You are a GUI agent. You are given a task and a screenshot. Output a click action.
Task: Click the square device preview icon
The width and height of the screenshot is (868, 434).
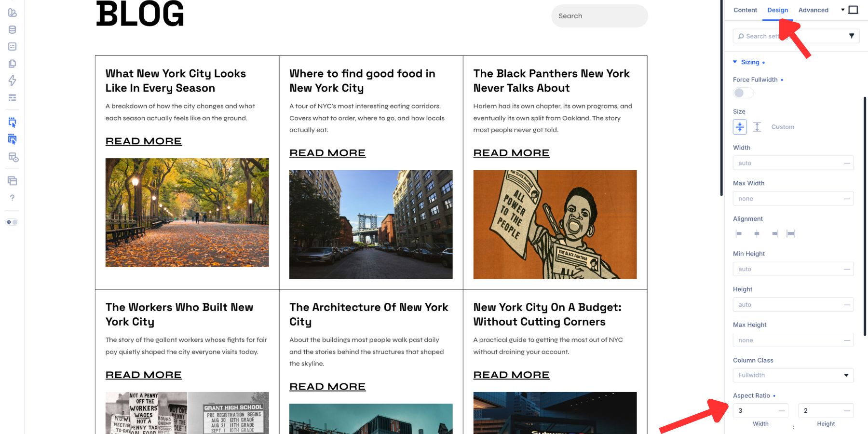853,10
